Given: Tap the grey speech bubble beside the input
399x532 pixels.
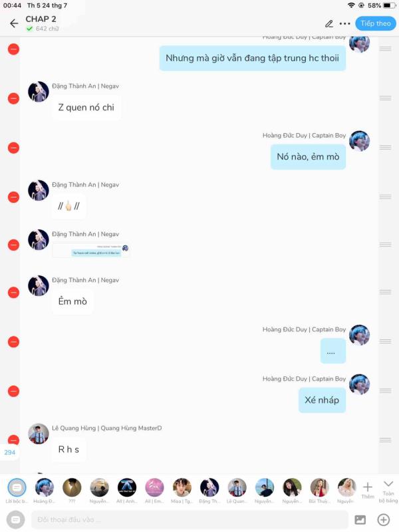Looking at the screenshot, I should [15, 519].
